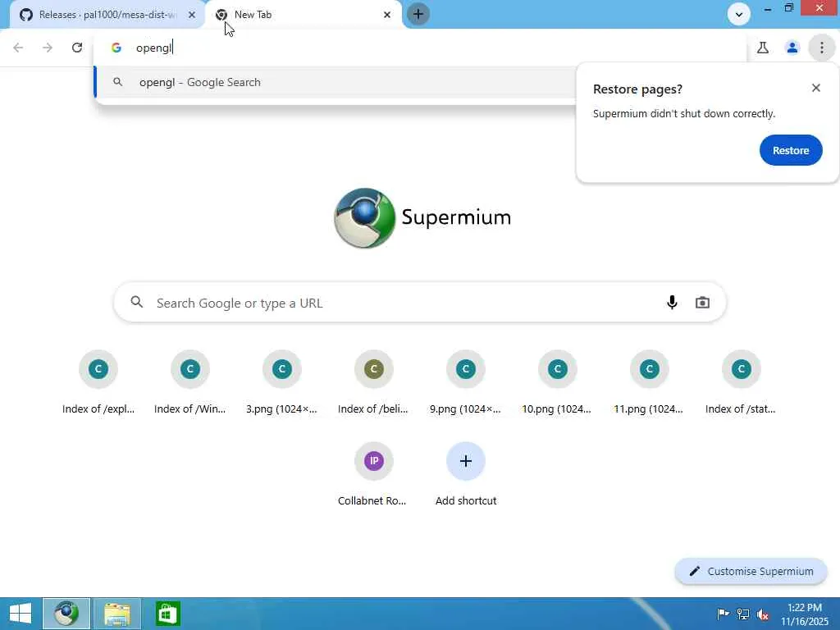840x630 pixels.
Task: Open the '11.png (1024...' shortcut
Action: click(x=650, y=381)
